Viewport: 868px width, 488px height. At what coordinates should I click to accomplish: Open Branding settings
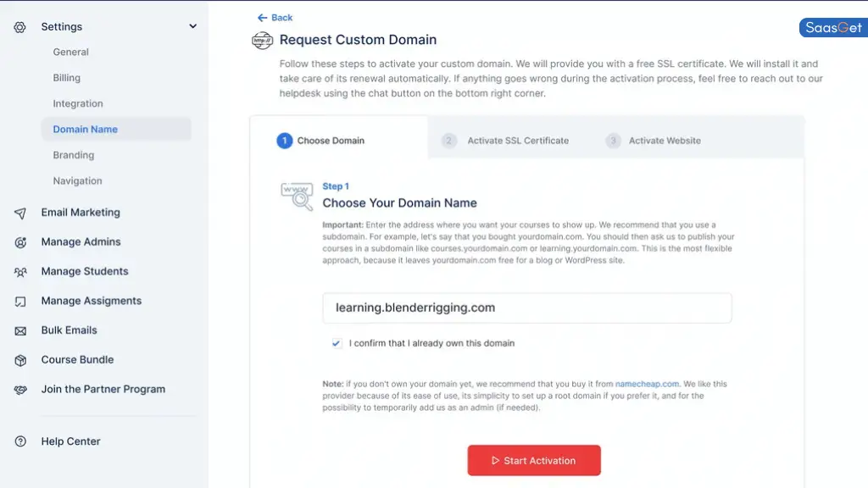(74, 155)
